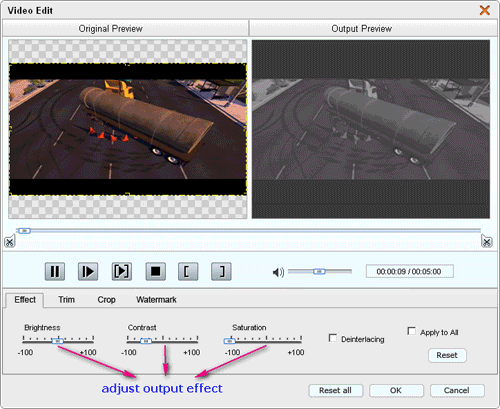
Task: Click the left scissors trim marker
Action: pos(10,241)
